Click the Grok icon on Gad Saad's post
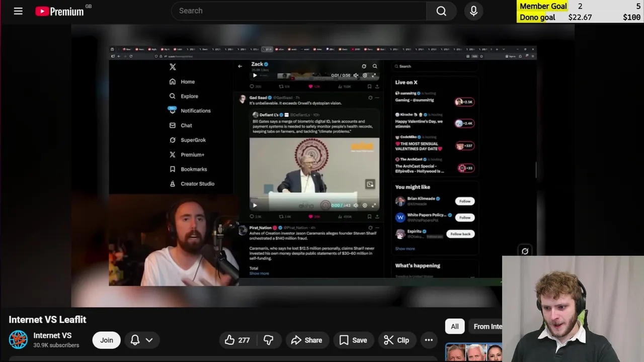This screenshot has width=644, height=362. (x=370, y=98)
